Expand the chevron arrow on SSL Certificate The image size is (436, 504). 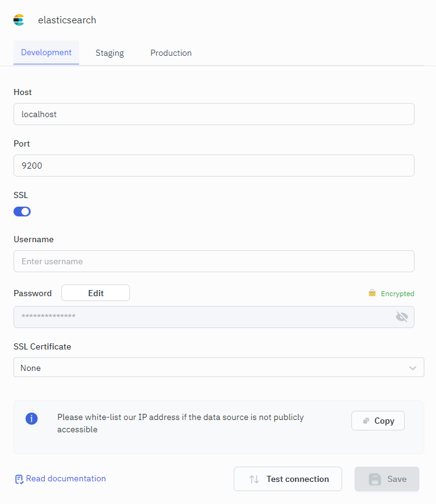413,368
